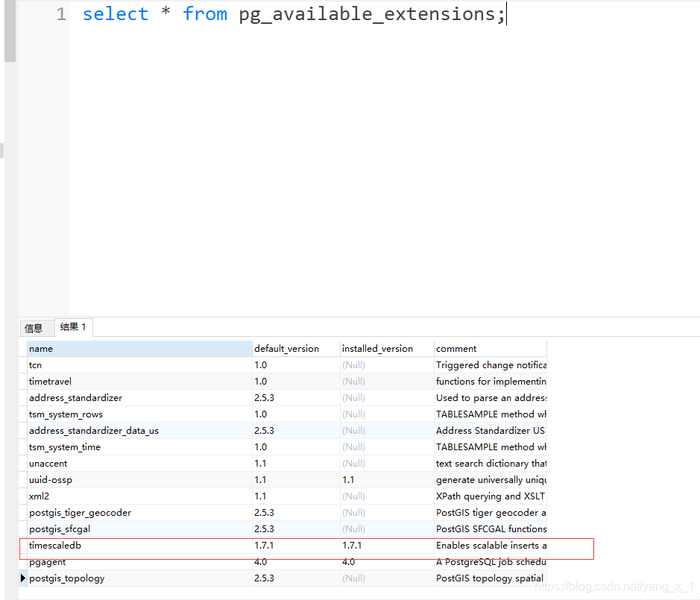Screen dimensions: 700x600
Task: Click the current-row arrow beside postgis_topology
Action: (x=23, y=578)
